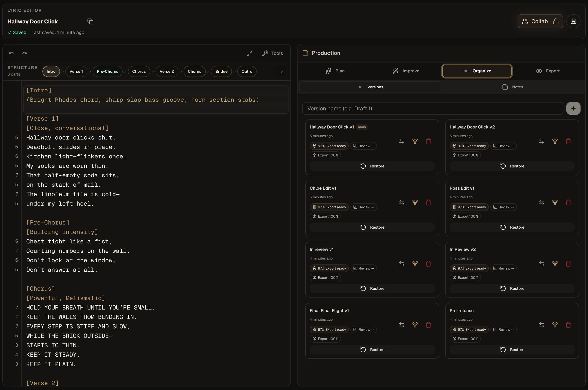Jump to the Verse 1 structure part

(x=76, y=71)
